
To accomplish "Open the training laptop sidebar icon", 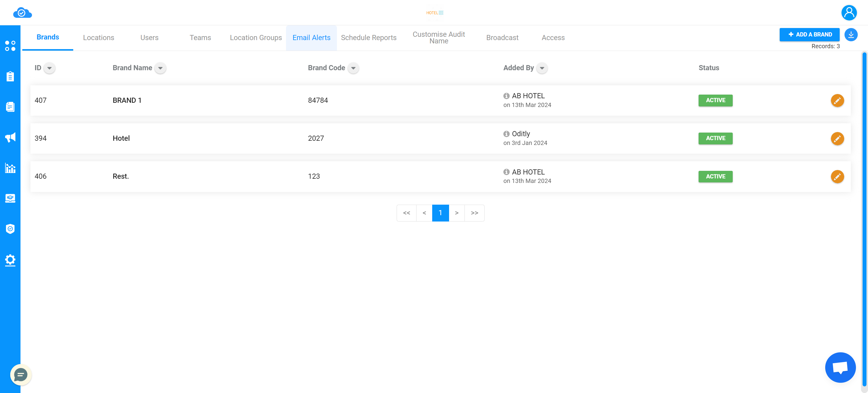I will (10, 198).
